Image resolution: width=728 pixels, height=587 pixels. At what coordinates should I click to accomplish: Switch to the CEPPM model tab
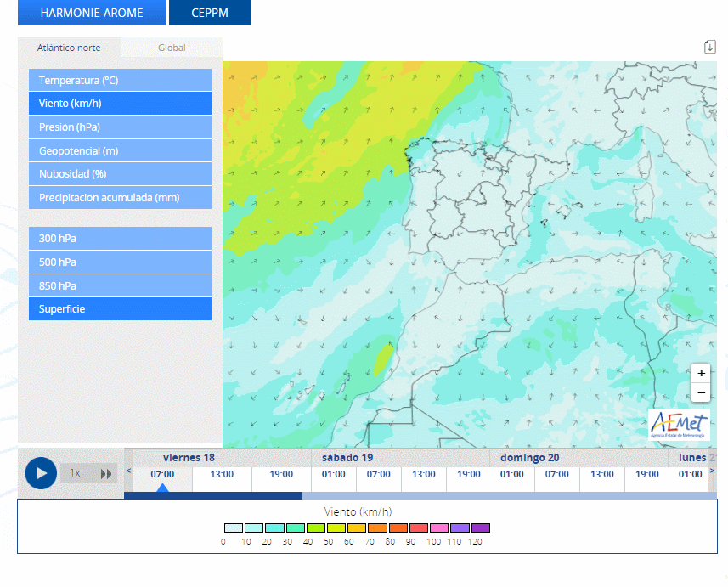pos(210,13)
